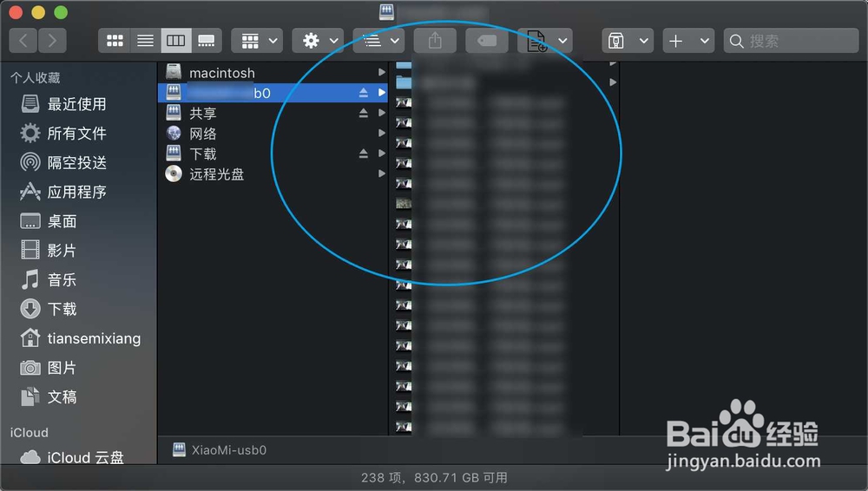Click the iCloud sidebar section header
Screen dimensions: 868x491
tap(29, 432)
